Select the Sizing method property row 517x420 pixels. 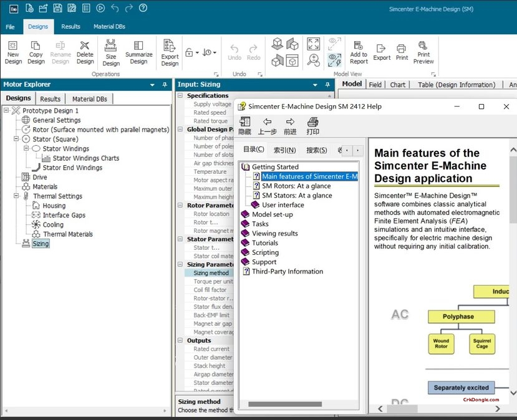209,273
